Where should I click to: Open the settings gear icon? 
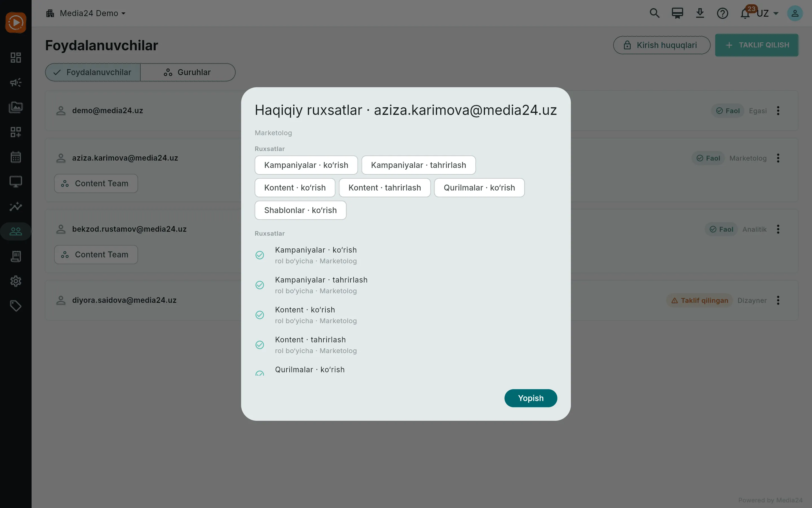[16, 281]
